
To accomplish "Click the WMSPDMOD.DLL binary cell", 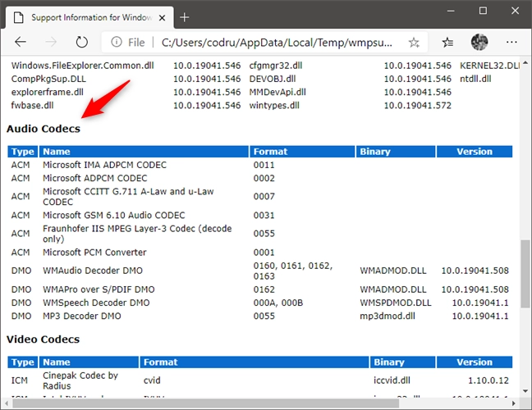I will click(x=395, y=303).
